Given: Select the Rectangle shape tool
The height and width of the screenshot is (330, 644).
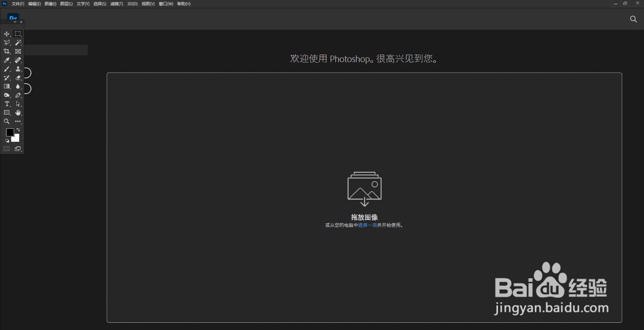Looking at the screenshot, I should 7,113.
